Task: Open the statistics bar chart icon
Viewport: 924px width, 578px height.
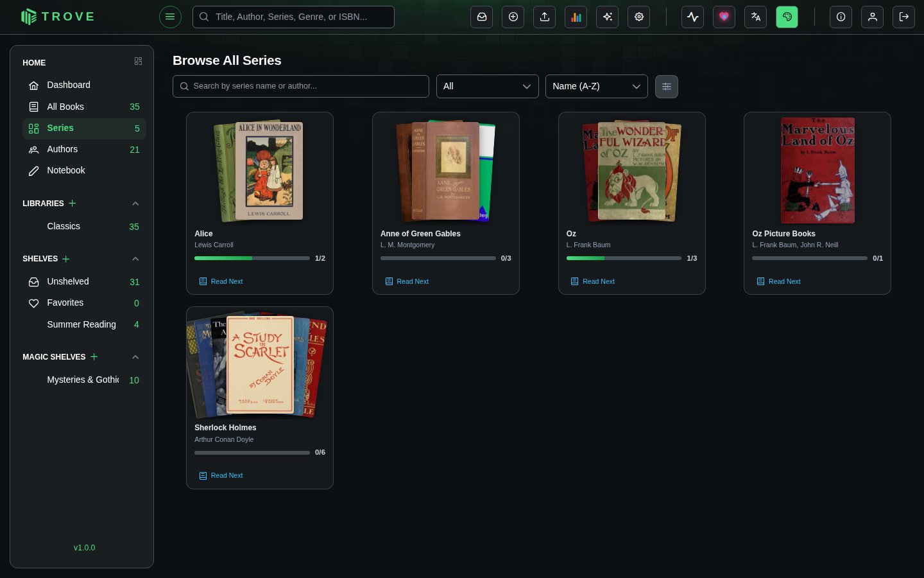Action: [576, 17]
